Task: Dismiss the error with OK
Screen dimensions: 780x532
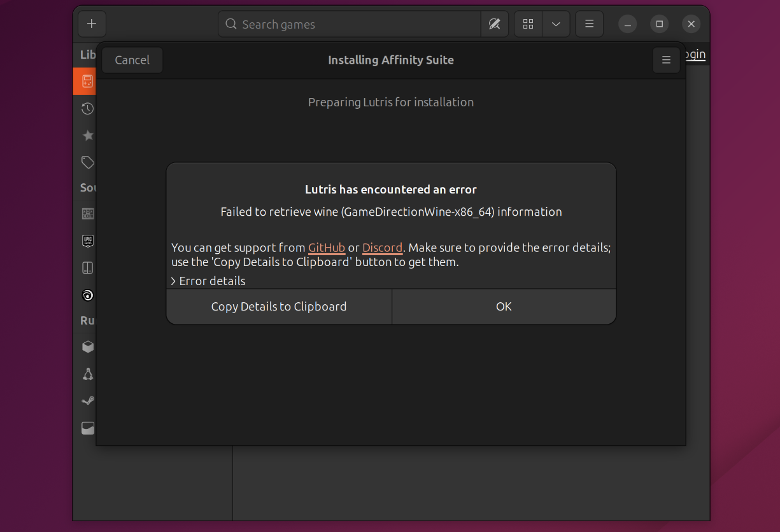Action: pyautogui.click(x=504, y=306)
